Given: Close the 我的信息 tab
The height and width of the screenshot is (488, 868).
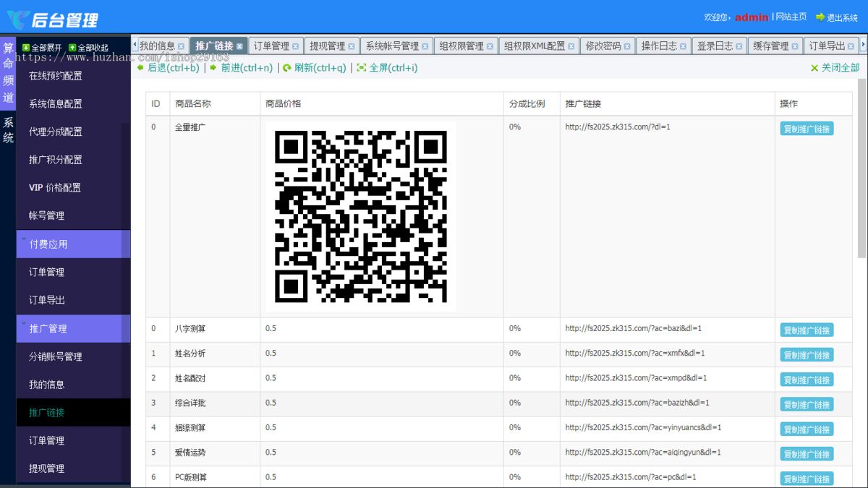Looking at the screenshot, I should 181,46.
